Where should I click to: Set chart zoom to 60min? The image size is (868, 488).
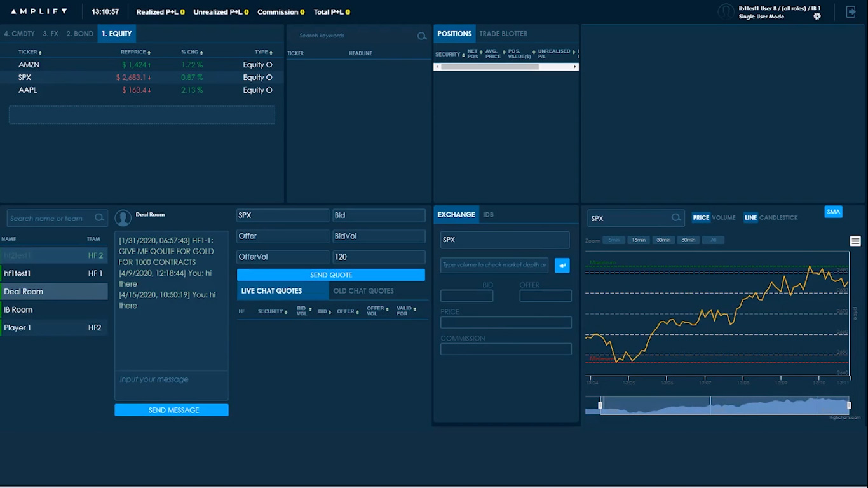pyautogui.click(x=688, y=240)
